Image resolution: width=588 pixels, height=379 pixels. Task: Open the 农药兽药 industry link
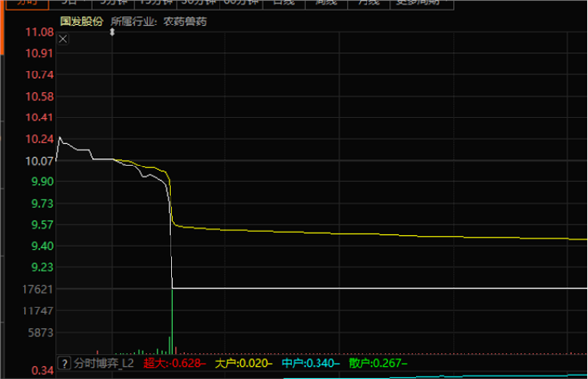(x=184, y=22)
